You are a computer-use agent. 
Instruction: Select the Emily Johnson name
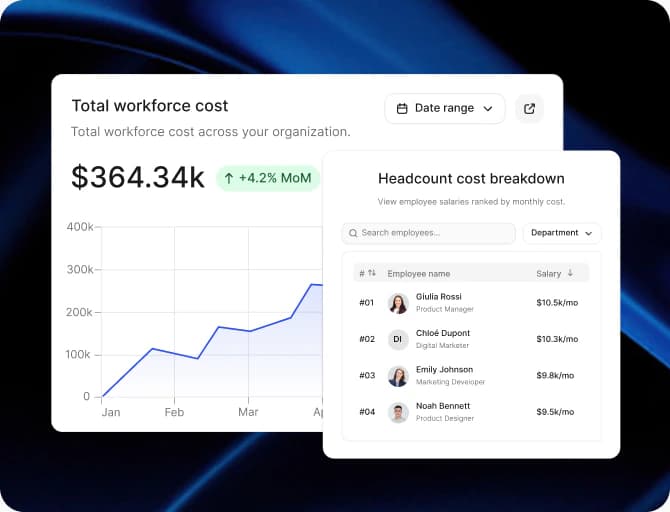click(x=444, y=369)
